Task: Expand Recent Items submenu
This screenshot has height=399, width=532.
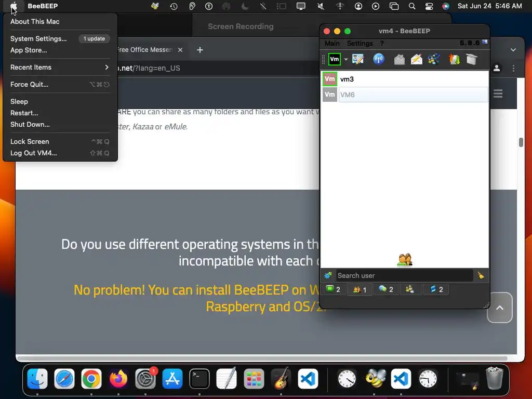Action: tap(60, 67)
